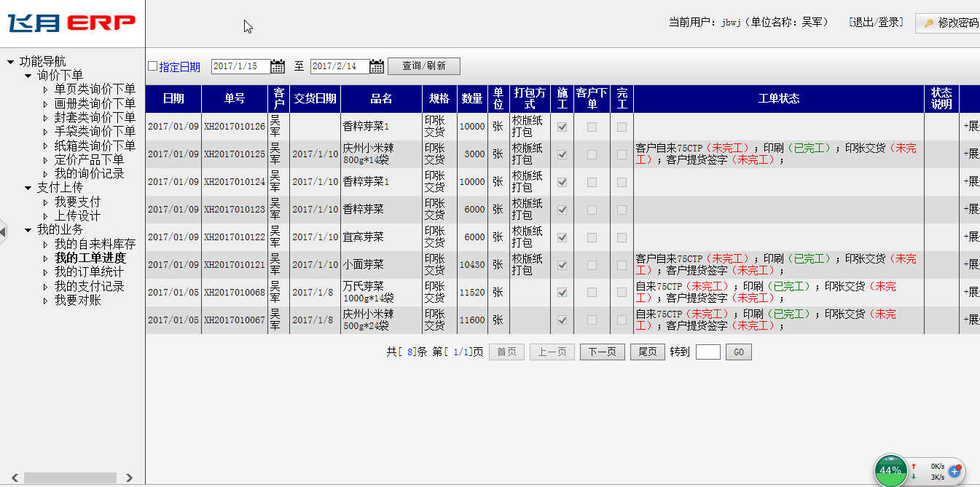
Task: Expand details for order XH2017010125 row
Action: point(971,154)
